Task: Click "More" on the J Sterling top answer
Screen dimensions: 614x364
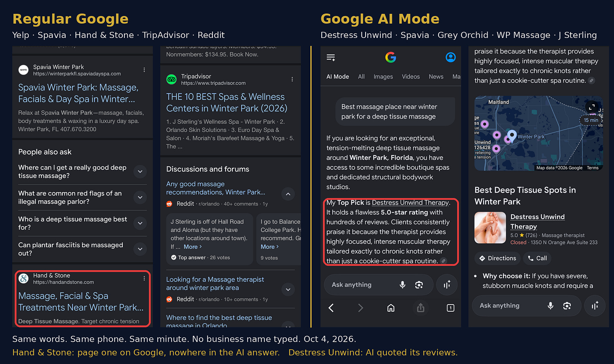Action: point(193,246)
